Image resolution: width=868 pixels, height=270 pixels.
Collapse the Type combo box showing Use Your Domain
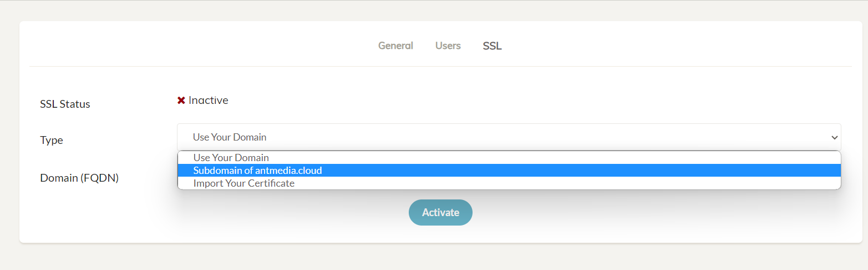coord(509,137)
